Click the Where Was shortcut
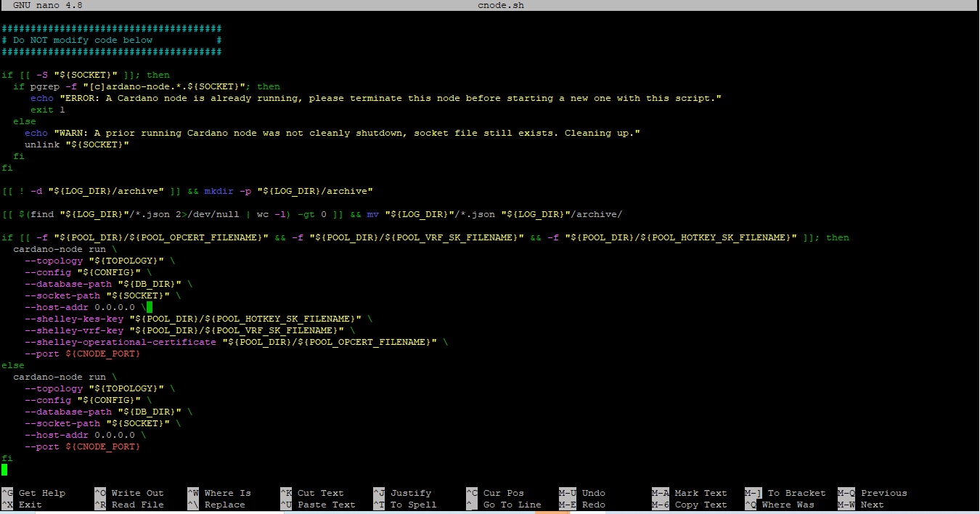 780,505
